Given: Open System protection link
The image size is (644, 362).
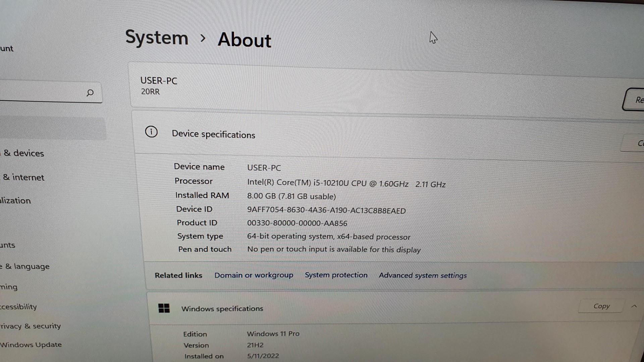Looking at the screenshot, I should pos(336,275).
